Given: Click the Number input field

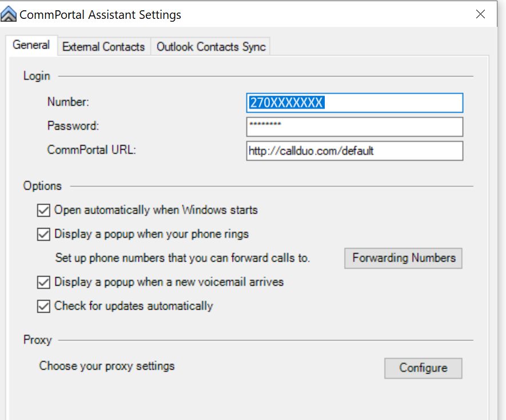Looking at the screenshot, I should [354, 103].
